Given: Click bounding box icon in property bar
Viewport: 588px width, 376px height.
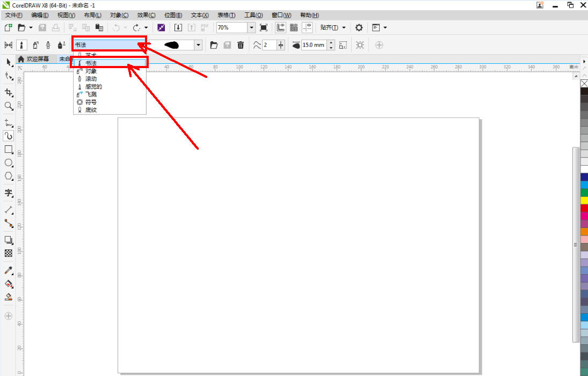Looking at the screenshot, I should (360, 45).
